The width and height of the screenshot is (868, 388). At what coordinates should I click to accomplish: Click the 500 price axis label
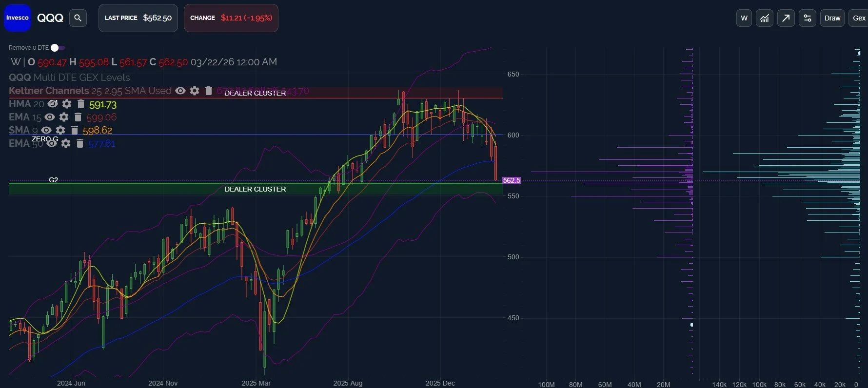click(513, 257)
